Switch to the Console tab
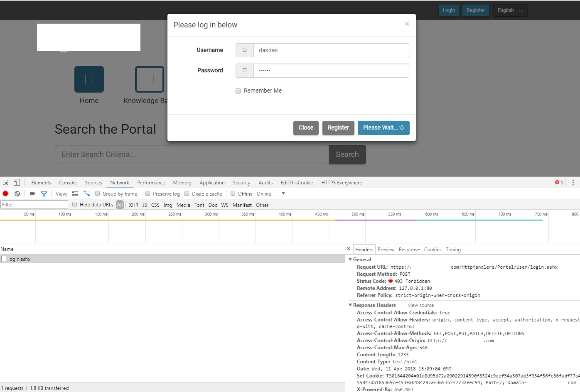The height and width of the screenshot is (392, 580). click(x=68, y=183)
